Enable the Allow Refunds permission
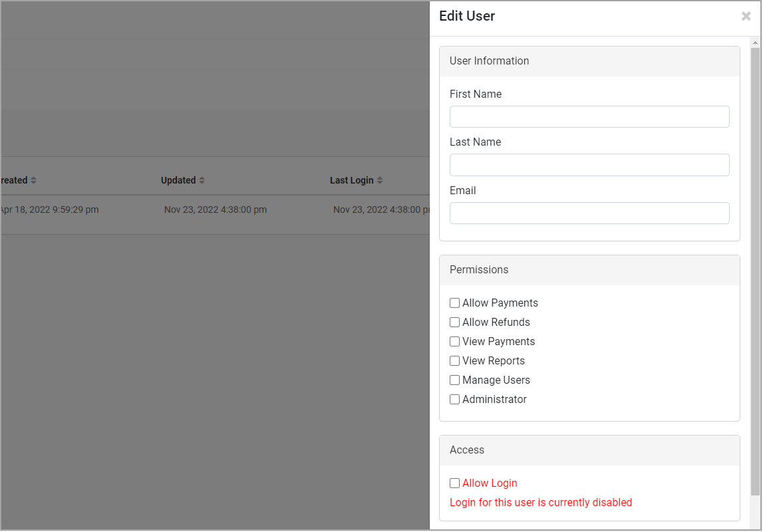 click(x=454, y=322)
